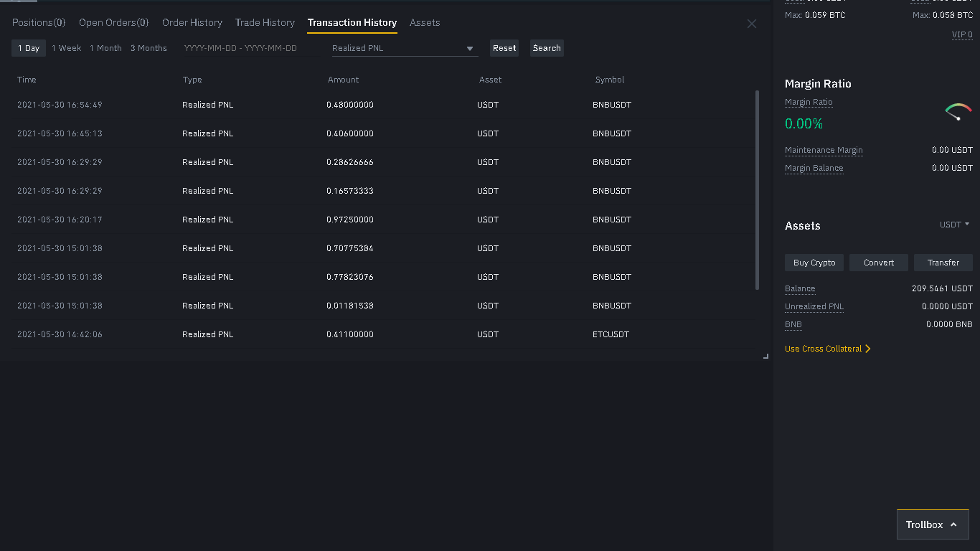
Task: Click the 2021-05-30 14:42:06 timestamp
Action: pos(60,334)
